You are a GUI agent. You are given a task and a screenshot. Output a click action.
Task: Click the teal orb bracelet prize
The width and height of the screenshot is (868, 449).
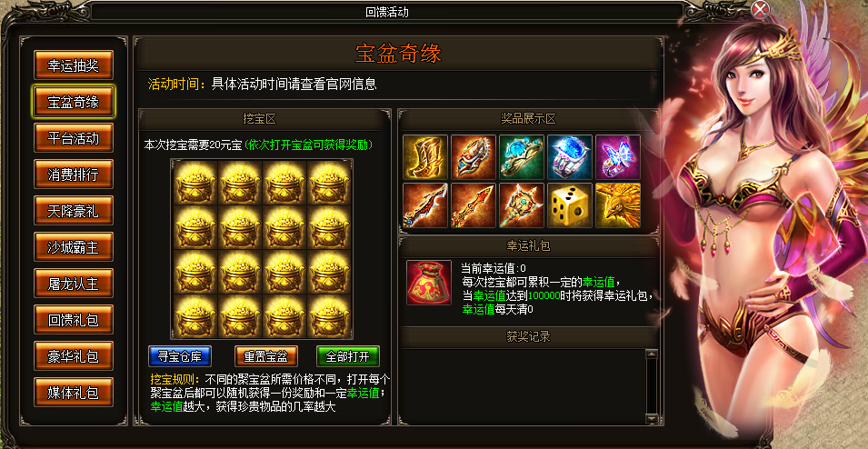pyautogui.click(x=522, y=156)
